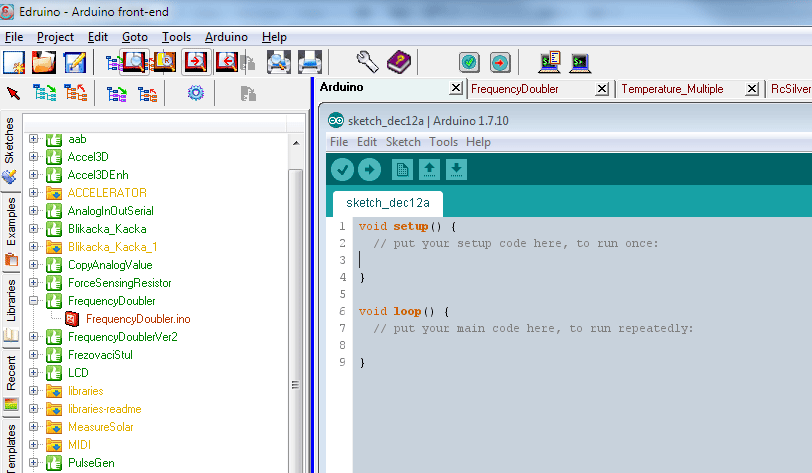812x473 pixels.
Task: Open the Sketch menu in Arduino IDE
Action: [x=403, y=142]
